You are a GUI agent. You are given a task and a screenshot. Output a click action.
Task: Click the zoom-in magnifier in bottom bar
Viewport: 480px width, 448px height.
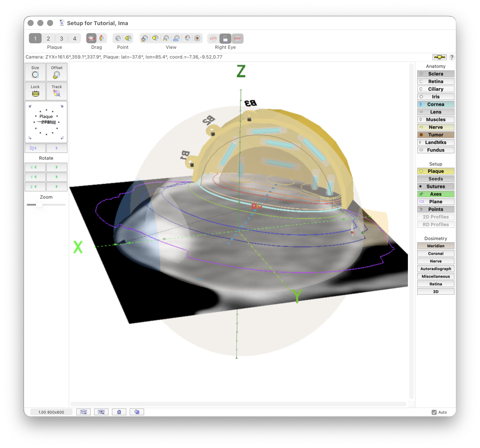click(101, 412)
